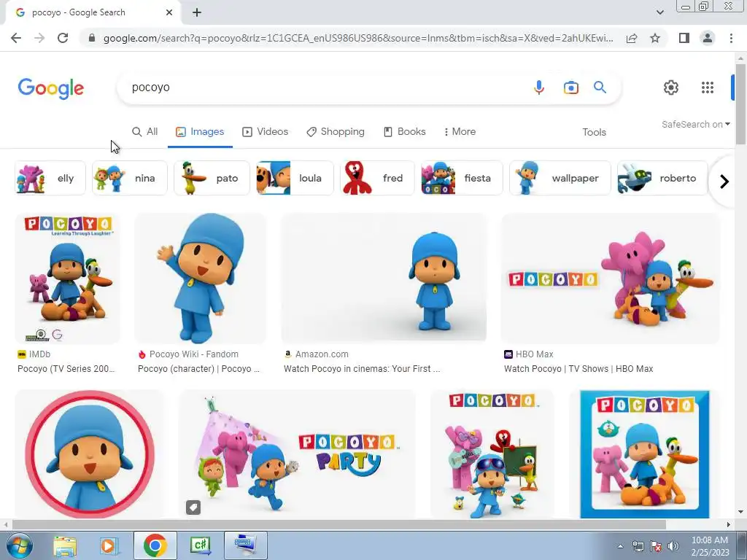Share this page using the share icon
This screenshot has height=560, width=747.
click(632, 38)
